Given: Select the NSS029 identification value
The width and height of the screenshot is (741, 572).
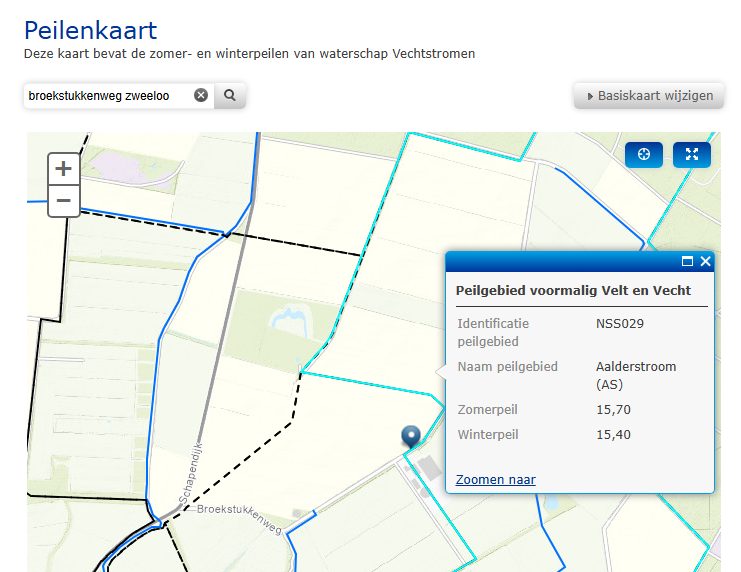Looking at the screenshot, I should [620, 324].
